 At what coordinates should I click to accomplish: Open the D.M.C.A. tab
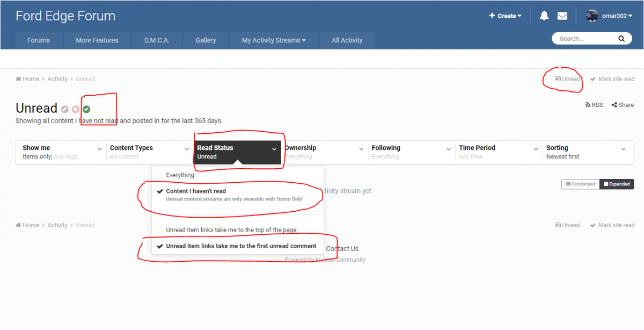(x=157, y=40)
